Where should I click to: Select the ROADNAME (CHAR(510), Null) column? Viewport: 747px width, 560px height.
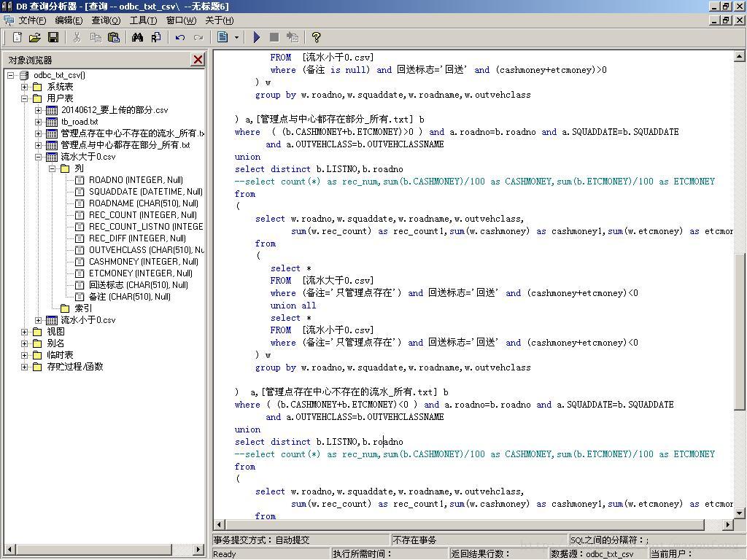144,203
